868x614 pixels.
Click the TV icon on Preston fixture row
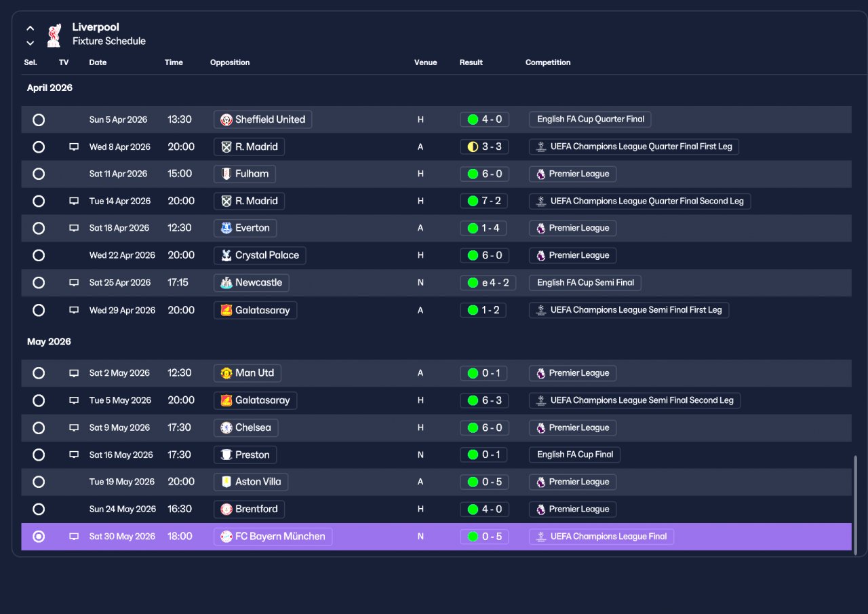[74, 455]
